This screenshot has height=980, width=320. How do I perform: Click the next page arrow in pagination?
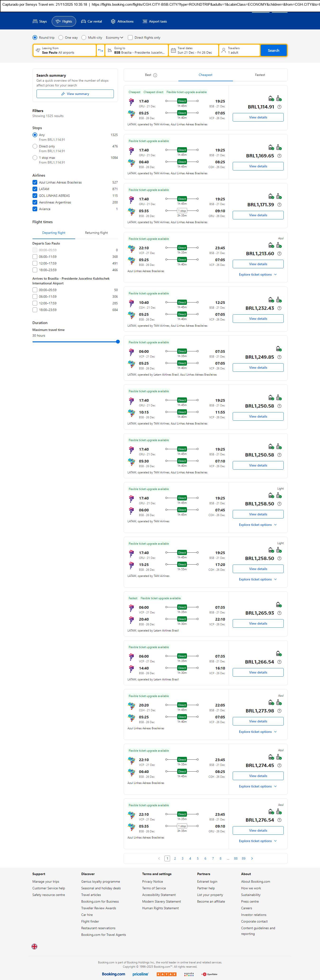(x=252, y=858)
